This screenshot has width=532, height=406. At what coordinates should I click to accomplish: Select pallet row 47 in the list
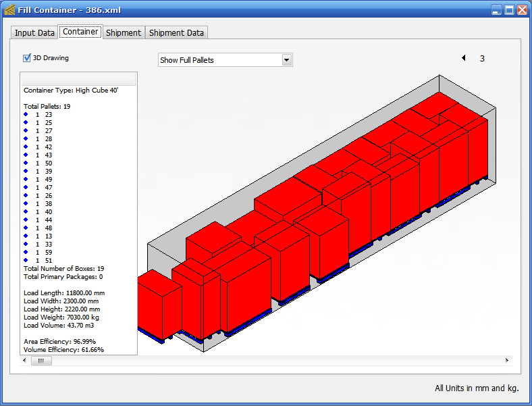(x=38, y=188)
